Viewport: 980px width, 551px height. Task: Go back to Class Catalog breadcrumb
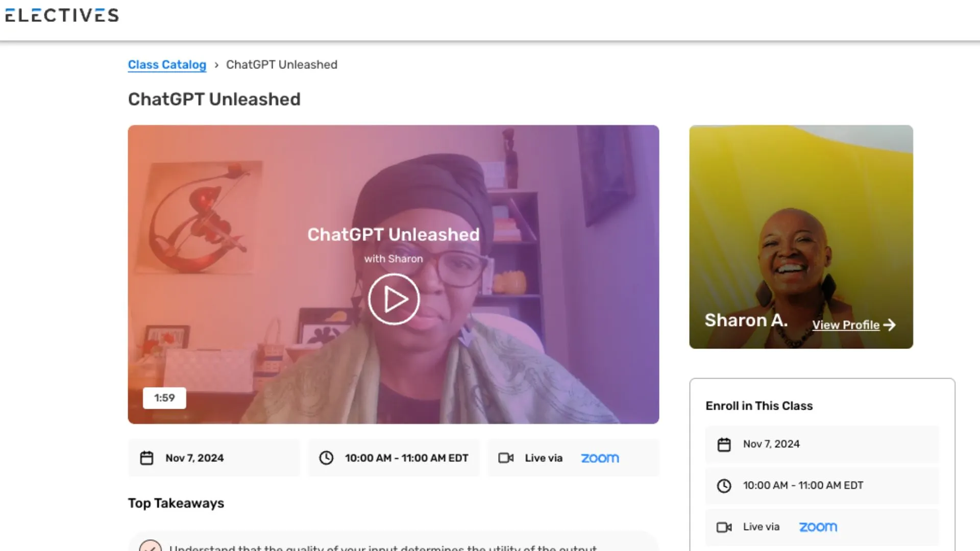click(x=167, y=65)
